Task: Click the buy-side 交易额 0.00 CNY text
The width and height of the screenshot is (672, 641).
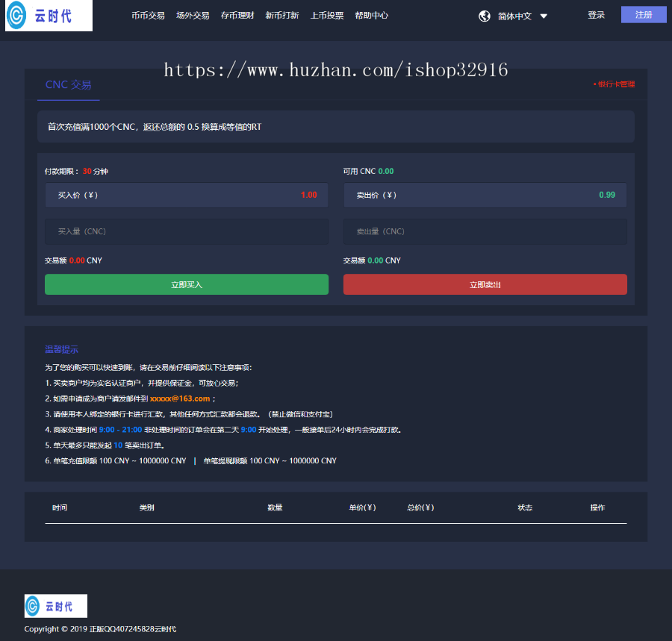Action: click(73, 260)
